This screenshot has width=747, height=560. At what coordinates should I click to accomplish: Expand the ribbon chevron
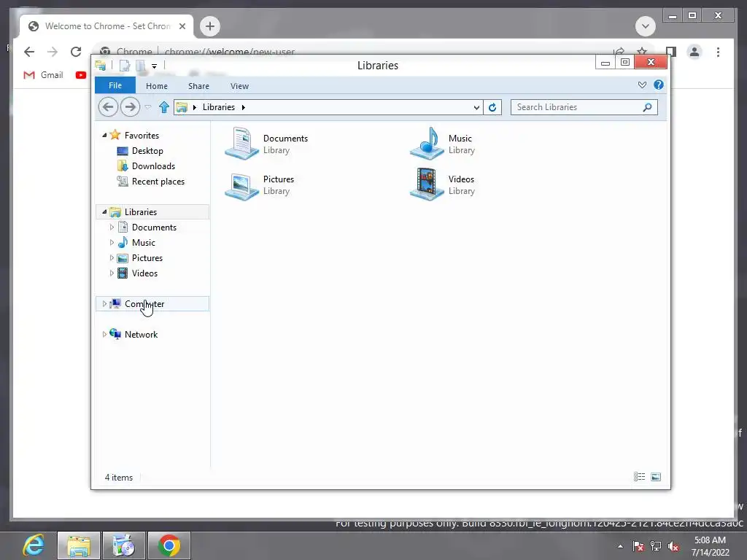point(642,85)
